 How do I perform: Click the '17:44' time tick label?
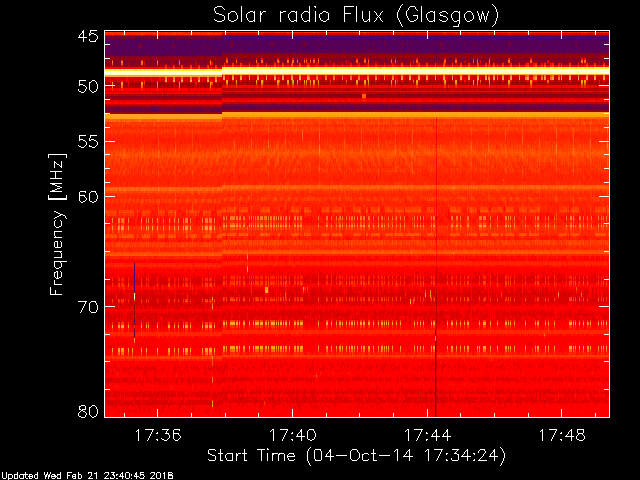pyautogui.click(x=427, y=436)
